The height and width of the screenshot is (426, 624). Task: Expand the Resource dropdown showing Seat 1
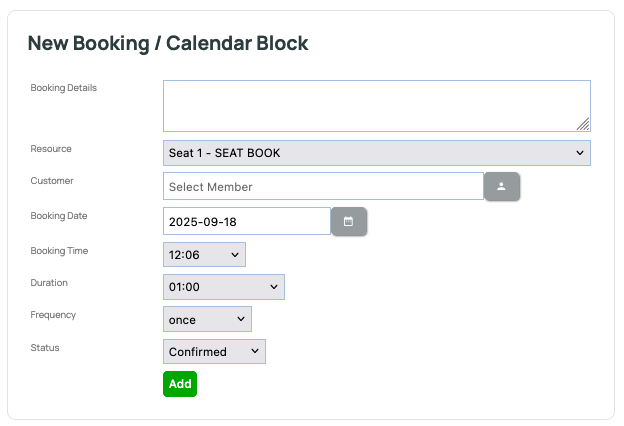coord(376,153)
